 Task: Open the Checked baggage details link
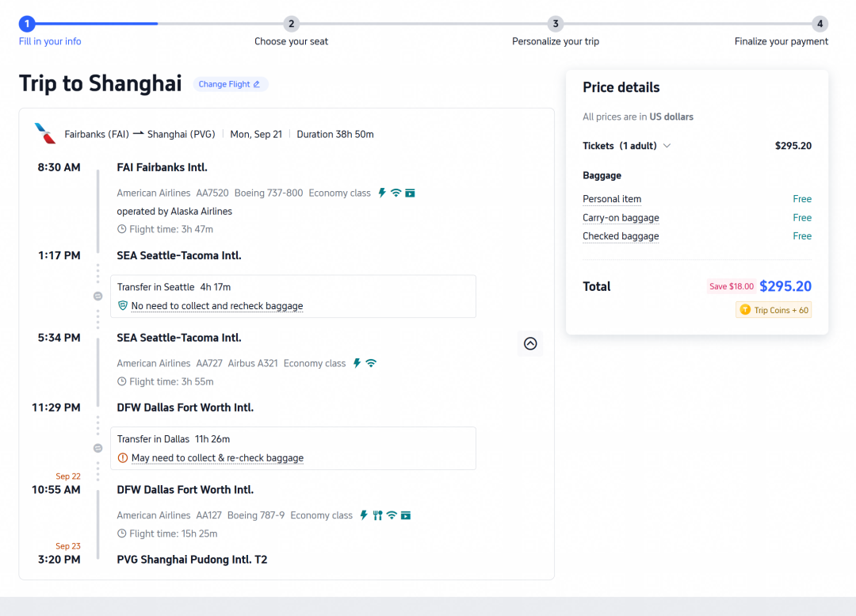621,236
